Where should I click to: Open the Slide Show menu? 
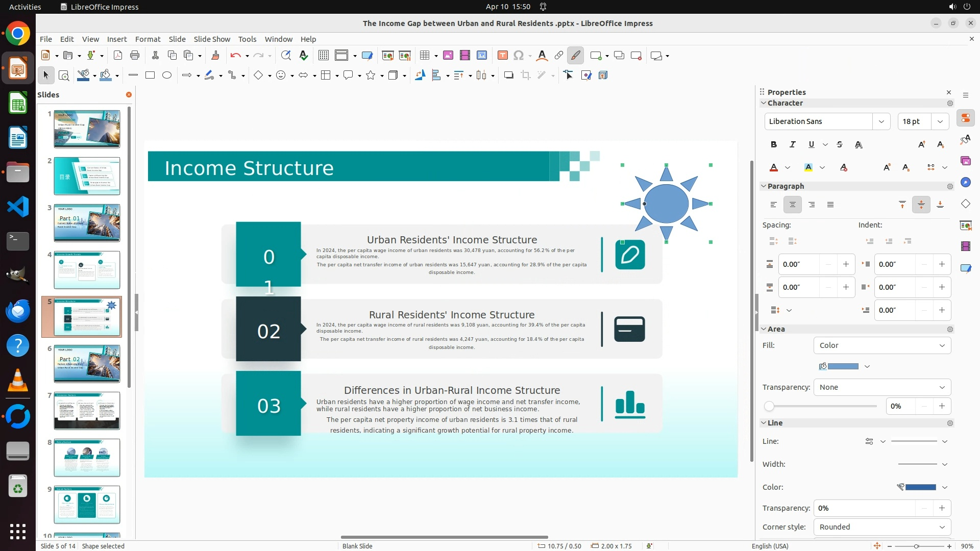click(212, 39)
